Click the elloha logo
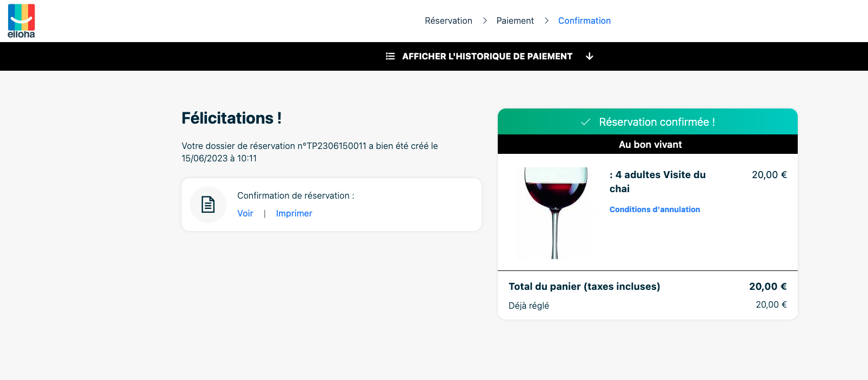 (x=22, y=21)
